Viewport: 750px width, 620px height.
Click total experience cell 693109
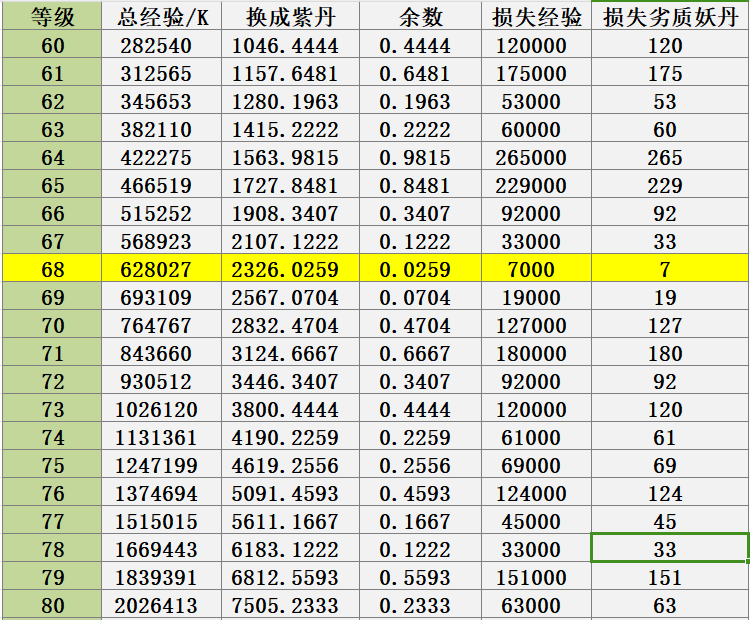[x=162, y=297]
